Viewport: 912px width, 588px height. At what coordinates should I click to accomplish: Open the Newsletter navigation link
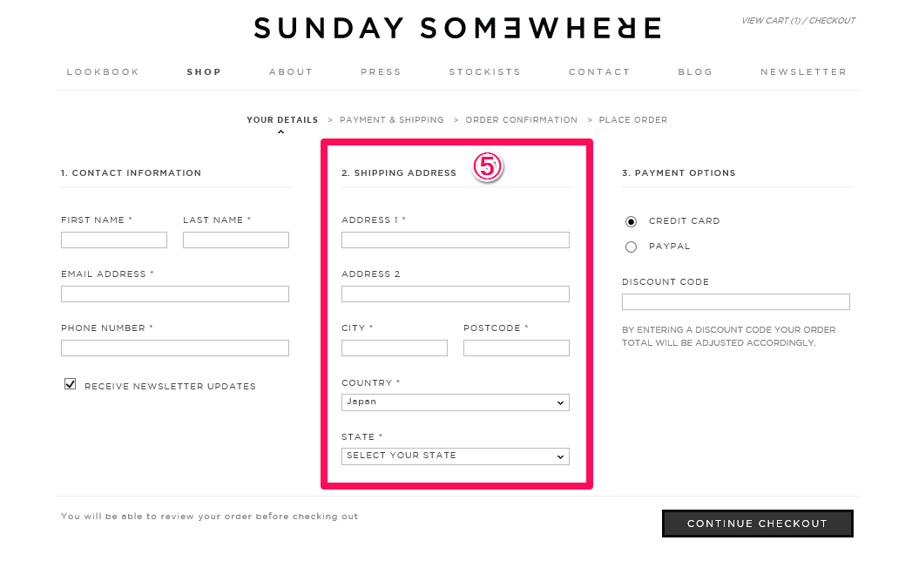(803, 72)
